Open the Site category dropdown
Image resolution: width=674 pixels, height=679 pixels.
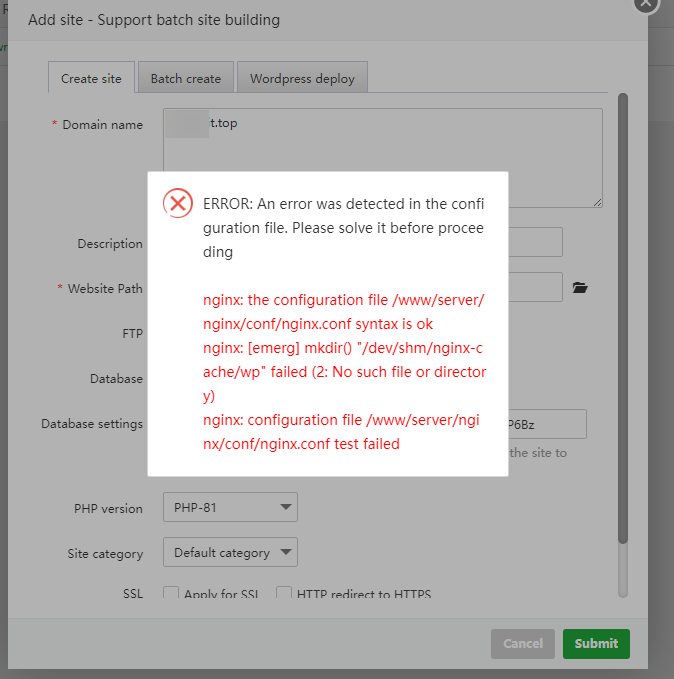pyautogui.click(x=230, y=552)
